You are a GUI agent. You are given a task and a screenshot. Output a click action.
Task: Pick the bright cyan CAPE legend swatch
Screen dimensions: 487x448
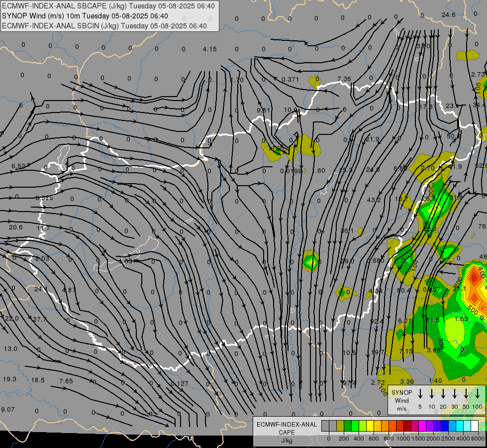460,426
